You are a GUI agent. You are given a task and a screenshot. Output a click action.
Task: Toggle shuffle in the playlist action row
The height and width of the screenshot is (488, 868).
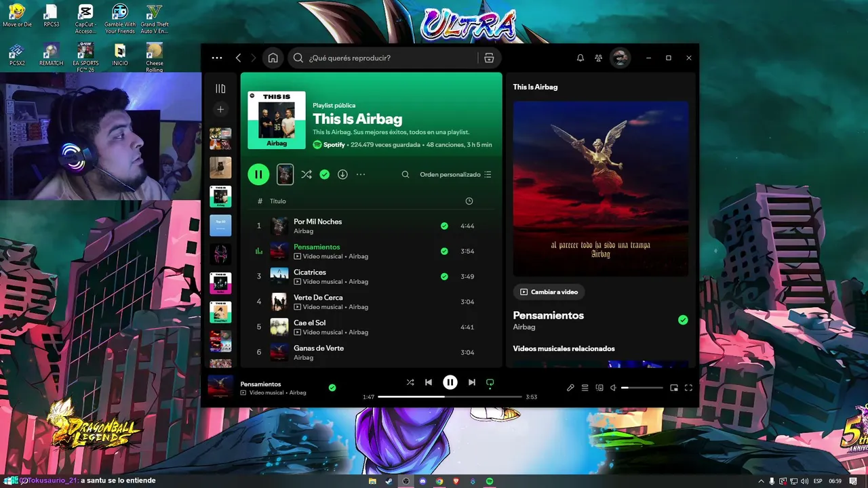(307, 174)
